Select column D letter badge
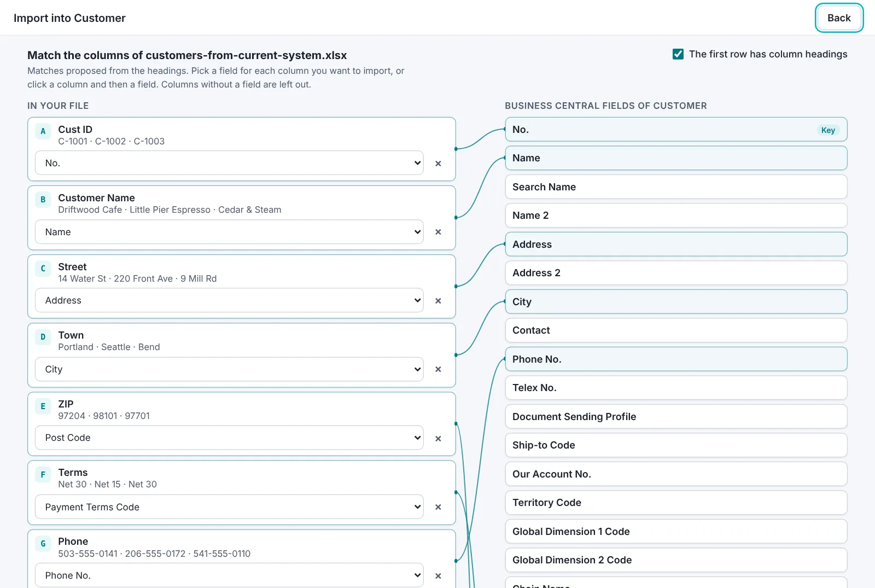This screenshot has height=588, width=875. pyautogui.click(x=43, y=337)
